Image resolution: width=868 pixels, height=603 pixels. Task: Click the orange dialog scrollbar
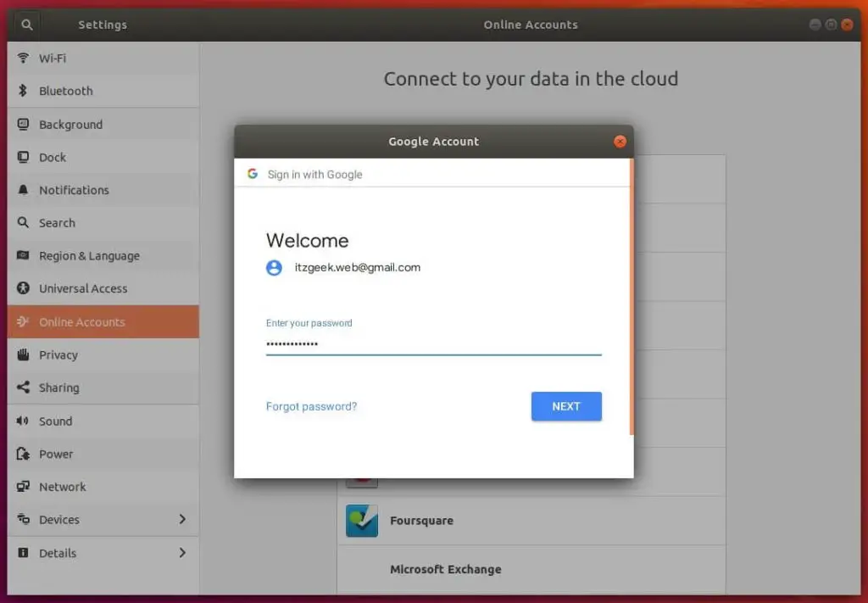point(632,297)
